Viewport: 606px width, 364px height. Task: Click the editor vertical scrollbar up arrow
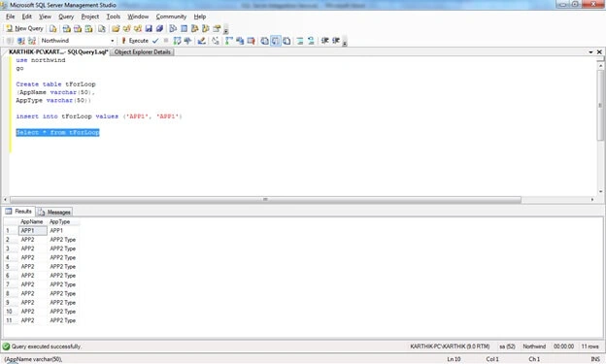pos(600,66)
